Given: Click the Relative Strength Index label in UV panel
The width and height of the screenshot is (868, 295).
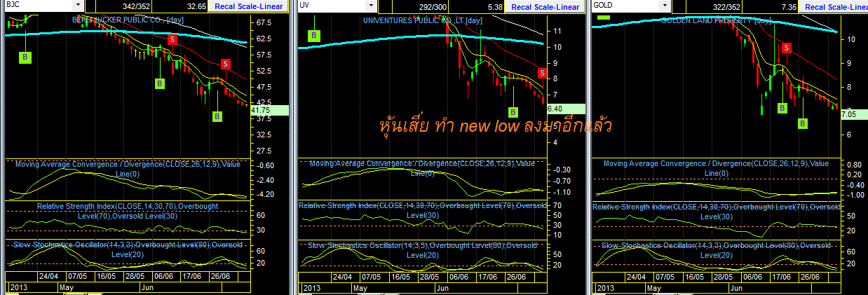Looking at the screenshot, I should (423, 210).
